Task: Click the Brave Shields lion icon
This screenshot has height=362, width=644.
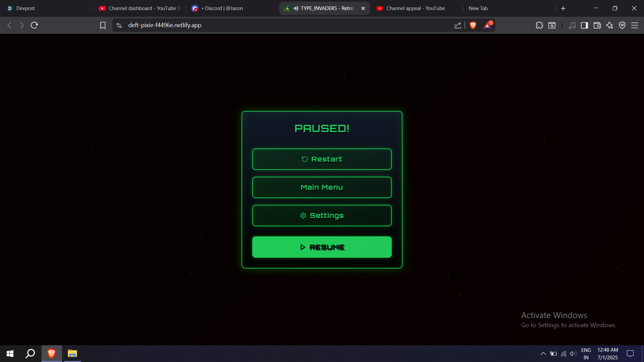Action: coord(473,25)
